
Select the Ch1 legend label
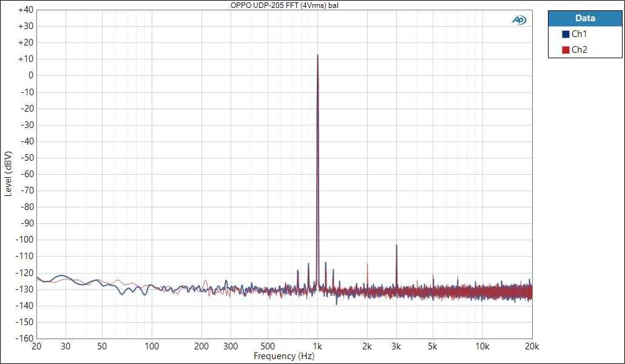pos(579,35)
